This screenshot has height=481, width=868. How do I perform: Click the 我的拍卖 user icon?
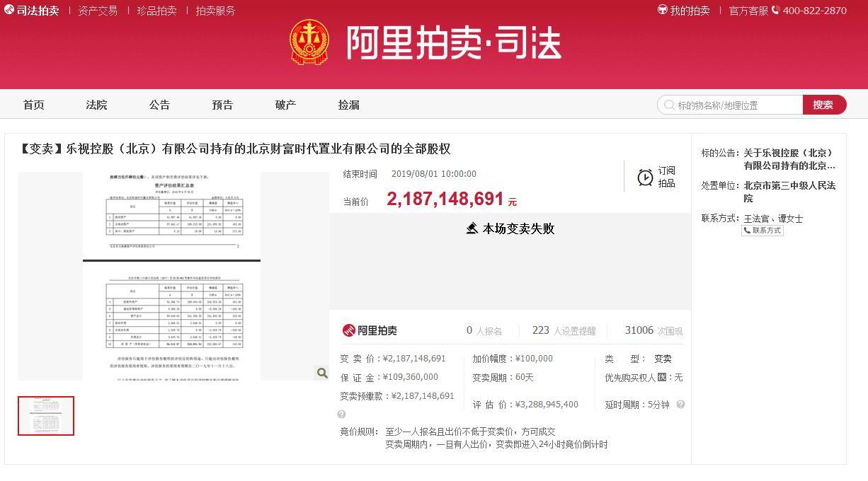[x=663, y=11]
